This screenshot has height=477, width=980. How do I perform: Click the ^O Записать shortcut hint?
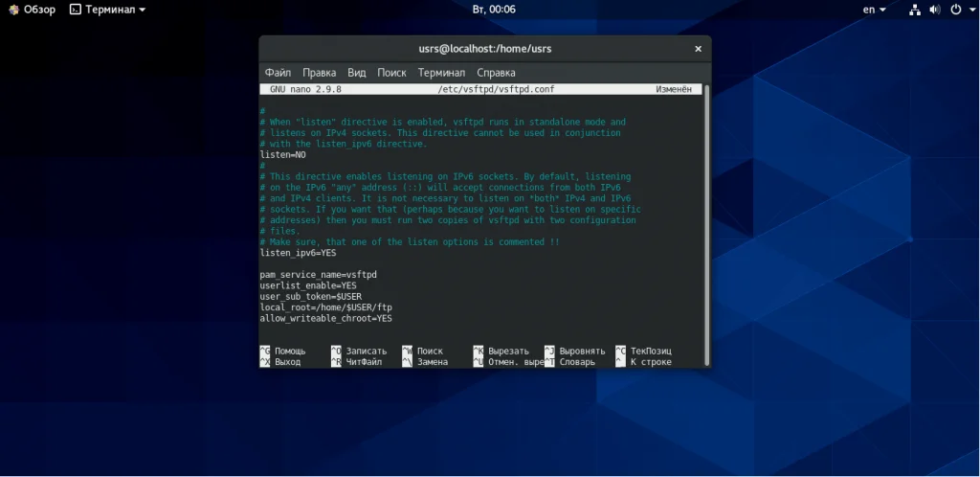(x=359, y=352)
